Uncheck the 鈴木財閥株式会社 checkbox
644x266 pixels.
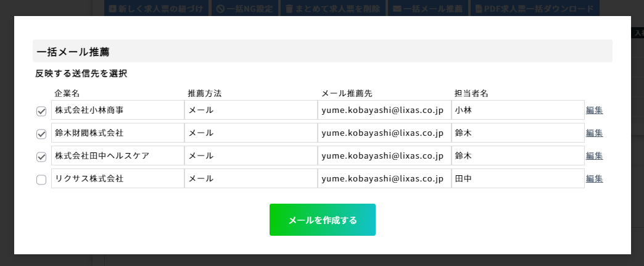coord(41,134)
